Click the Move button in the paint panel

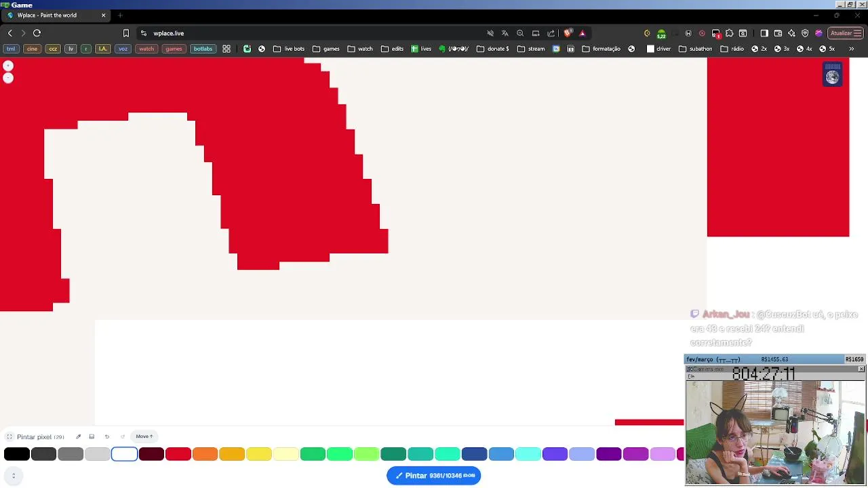pyautogui.click(x=144, y=436)
